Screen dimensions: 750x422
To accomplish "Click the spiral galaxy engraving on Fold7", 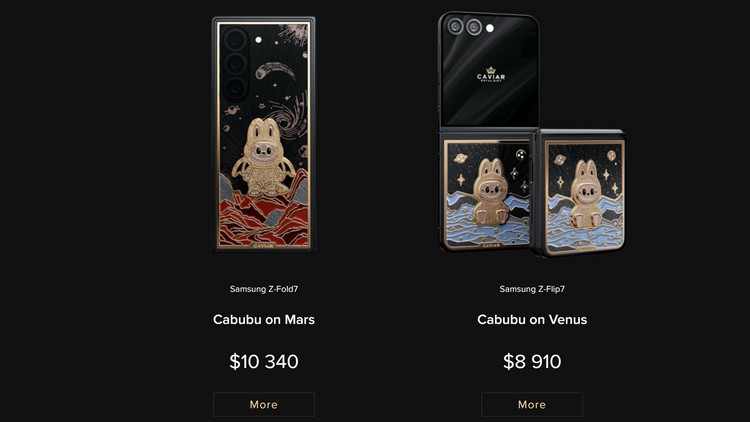I will 292,115.
